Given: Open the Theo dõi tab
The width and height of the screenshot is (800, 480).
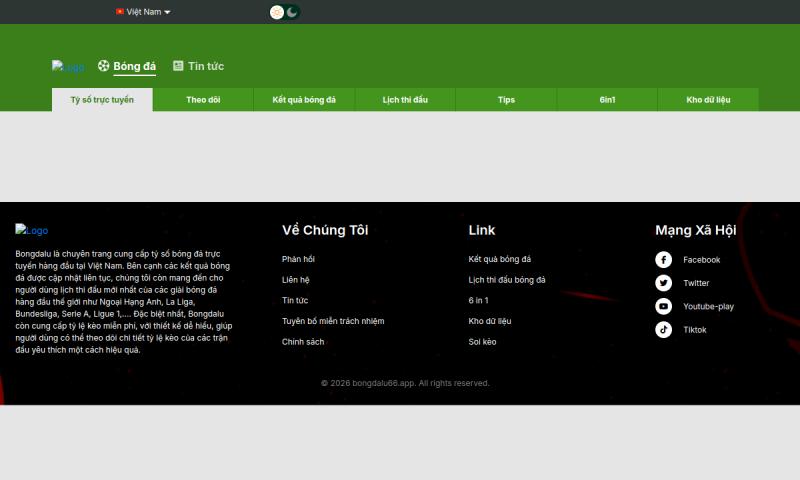Looking at the screenshot, I should click(x=203, y=100).
